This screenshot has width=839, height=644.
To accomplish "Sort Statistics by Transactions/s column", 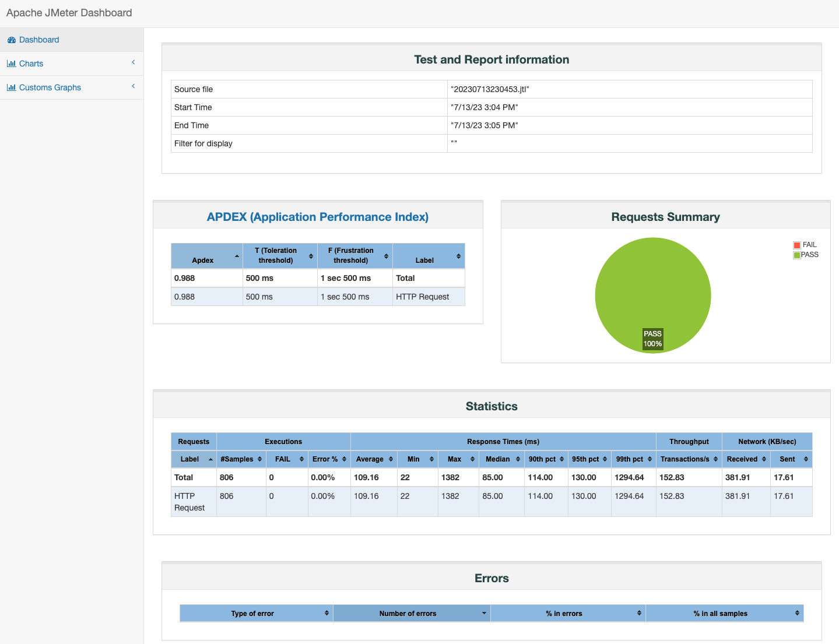I will tap(689, 459).
